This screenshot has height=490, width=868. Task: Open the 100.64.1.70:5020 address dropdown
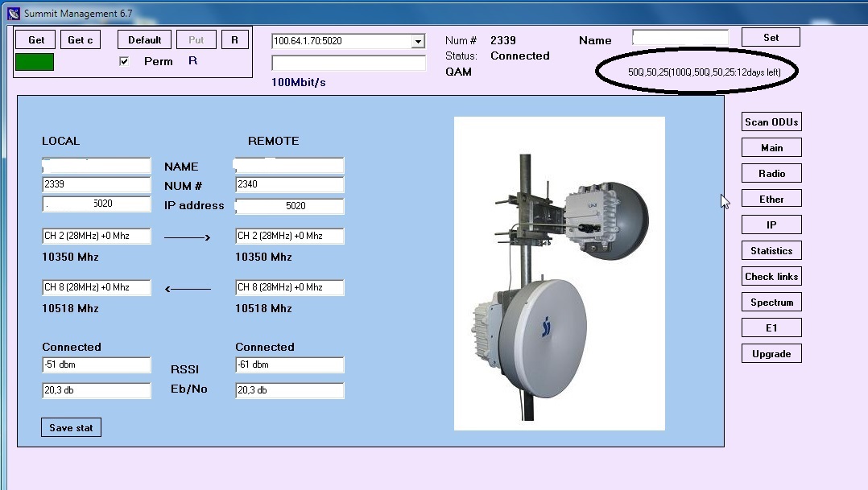pos(419,41)
